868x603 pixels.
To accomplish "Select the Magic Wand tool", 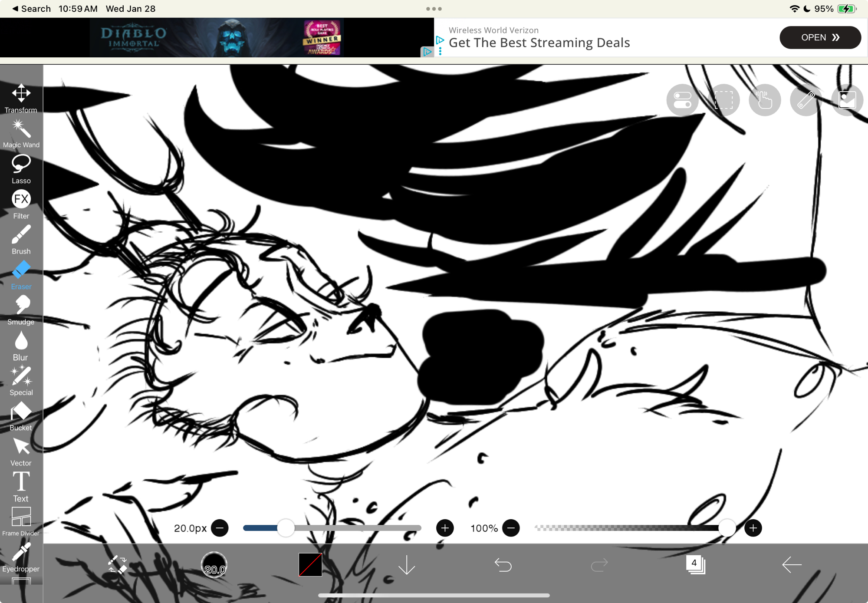I will click(x=21, y=133).
